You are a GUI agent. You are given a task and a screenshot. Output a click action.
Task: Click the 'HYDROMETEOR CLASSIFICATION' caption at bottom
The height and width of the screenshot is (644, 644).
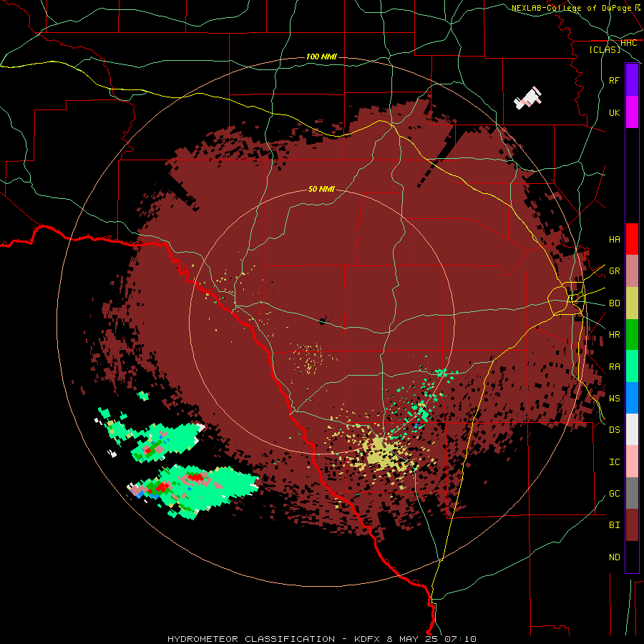click(251, 639)
